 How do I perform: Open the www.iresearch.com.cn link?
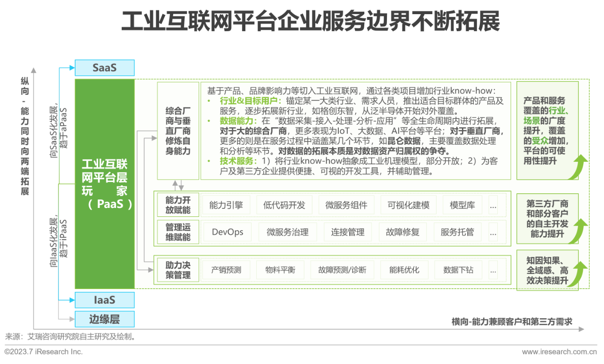point(559,352)
